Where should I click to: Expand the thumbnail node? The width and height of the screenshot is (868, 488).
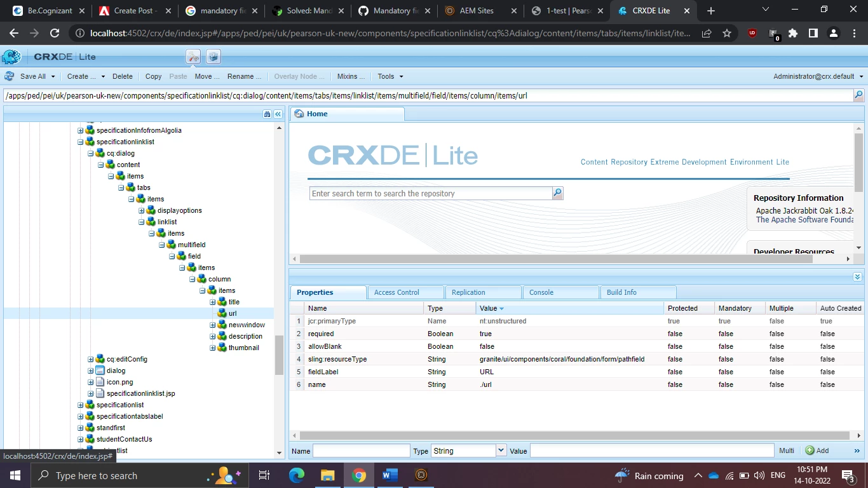click(213, 348)
